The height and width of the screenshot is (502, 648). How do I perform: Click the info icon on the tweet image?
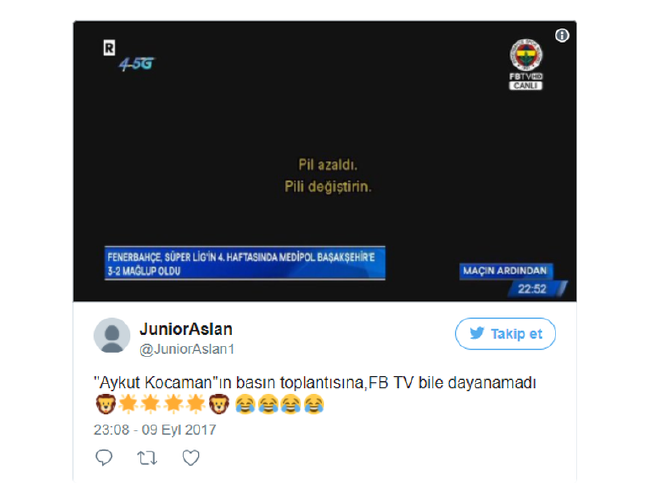(562, 36)
